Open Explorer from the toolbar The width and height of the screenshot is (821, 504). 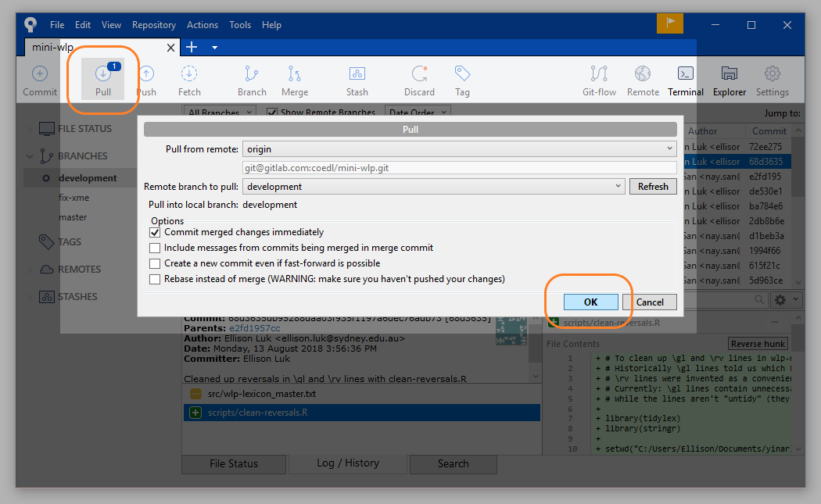(730, 73)
